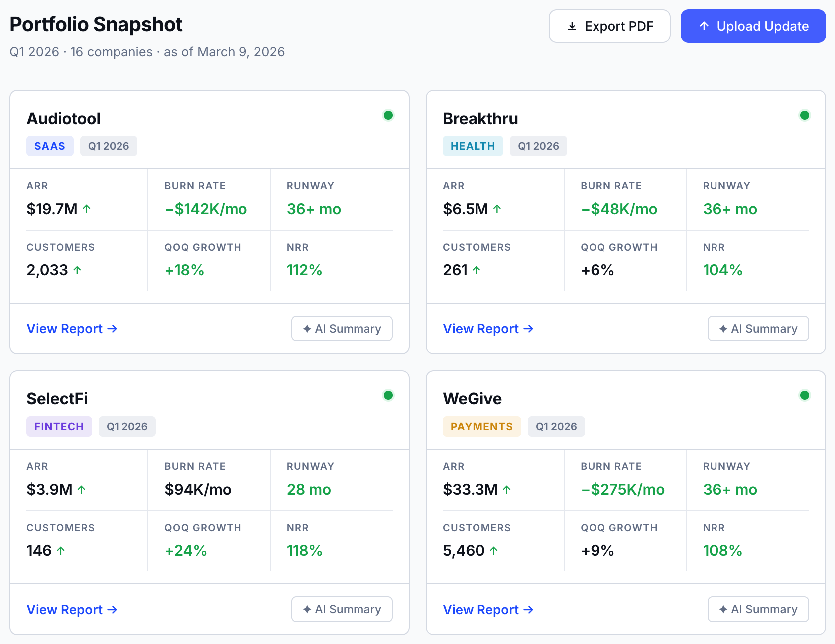Open SelectFi's View Report link
Image resolution: width=835 pixels, height=644 pixels.
[65, 609]
